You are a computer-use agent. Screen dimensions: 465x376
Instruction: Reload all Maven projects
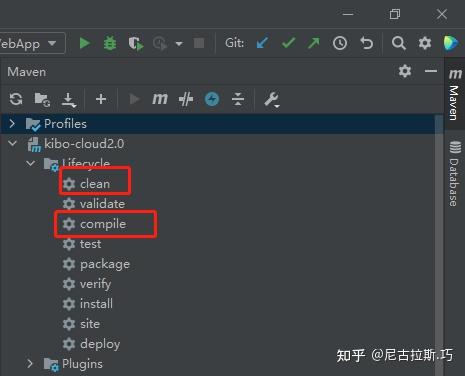(x=16, y=99)
